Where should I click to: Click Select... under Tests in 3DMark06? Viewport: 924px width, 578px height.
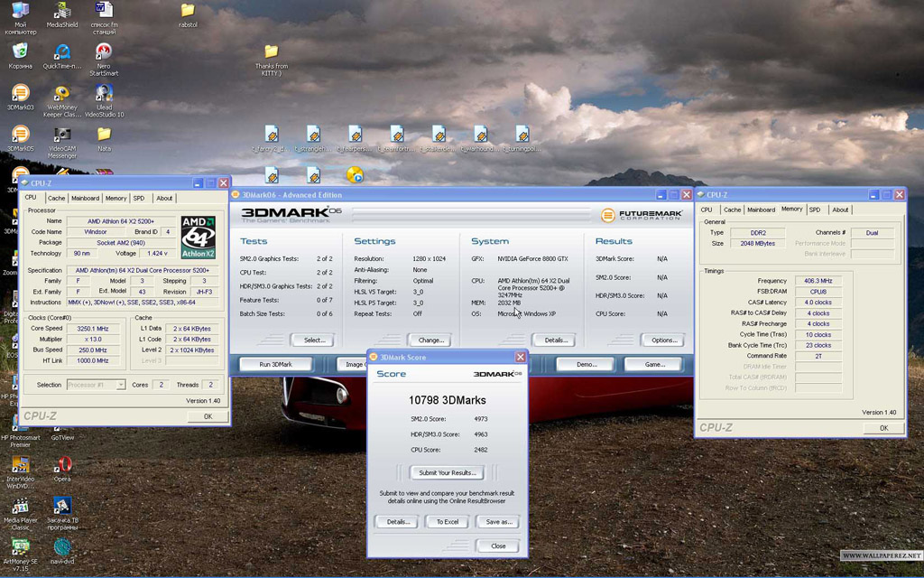coord(315,340)
